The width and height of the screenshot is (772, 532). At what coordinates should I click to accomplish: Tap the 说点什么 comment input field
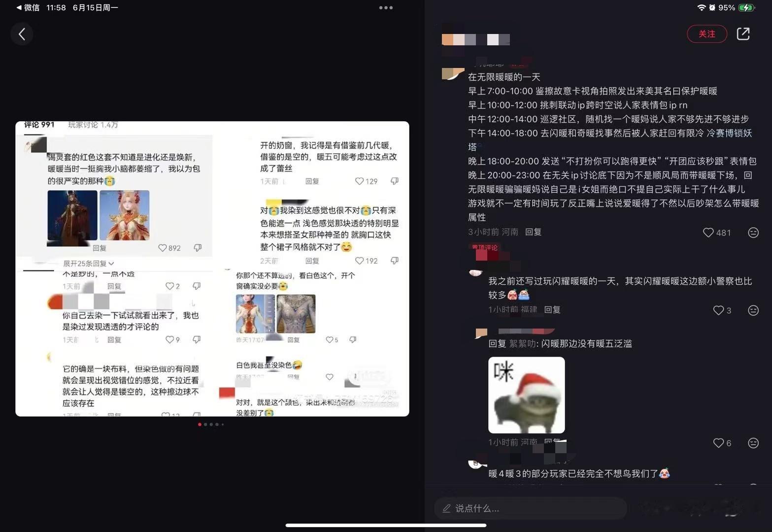530,508
